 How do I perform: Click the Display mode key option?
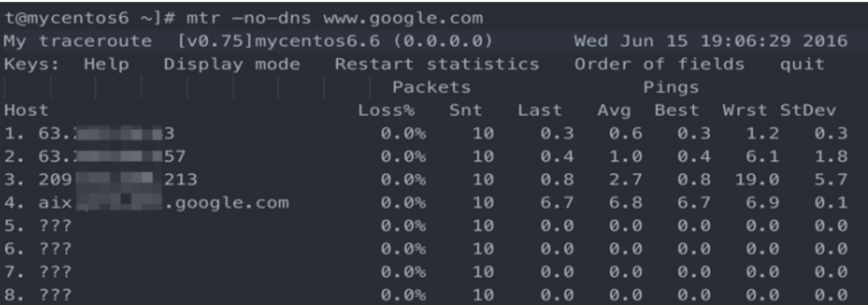[231, 64]
